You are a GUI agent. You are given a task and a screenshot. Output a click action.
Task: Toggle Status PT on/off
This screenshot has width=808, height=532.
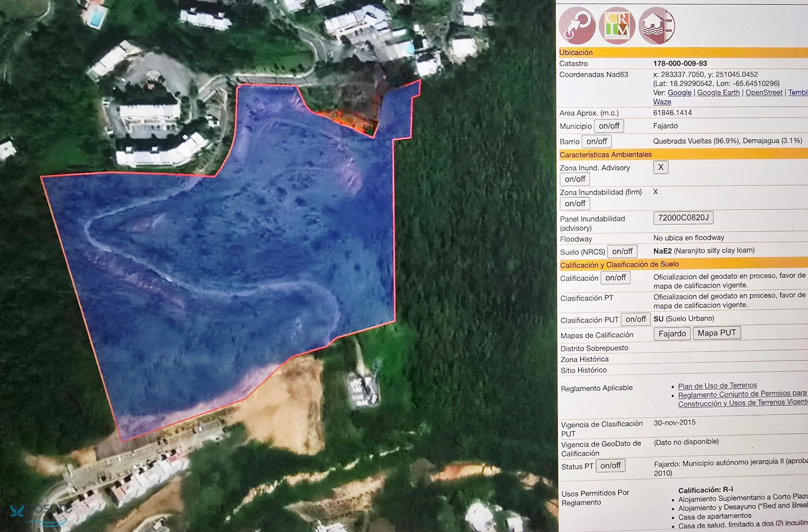coord(610,466)
